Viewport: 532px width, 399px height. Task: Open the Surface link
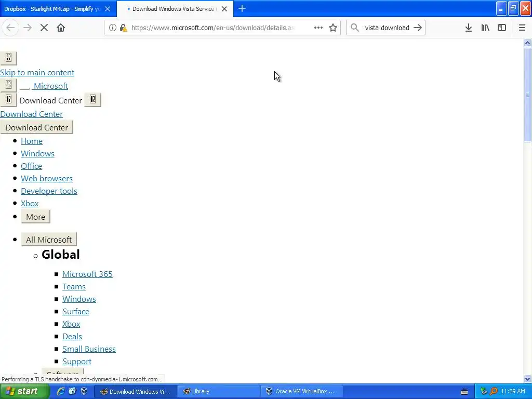[76, 312]
